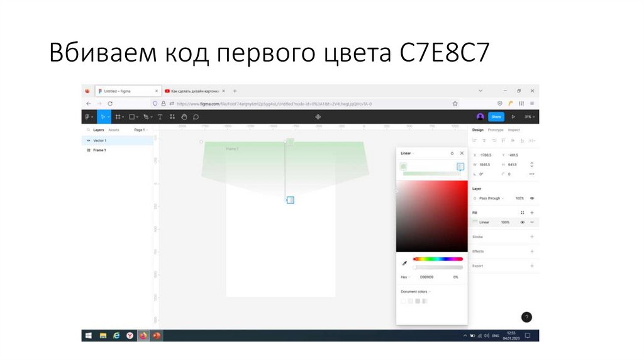This screenshot has height=361, width=644.
Task: Open the Fill styles four-dot icon
Action: pyautogui.click(x=523, y=213)
